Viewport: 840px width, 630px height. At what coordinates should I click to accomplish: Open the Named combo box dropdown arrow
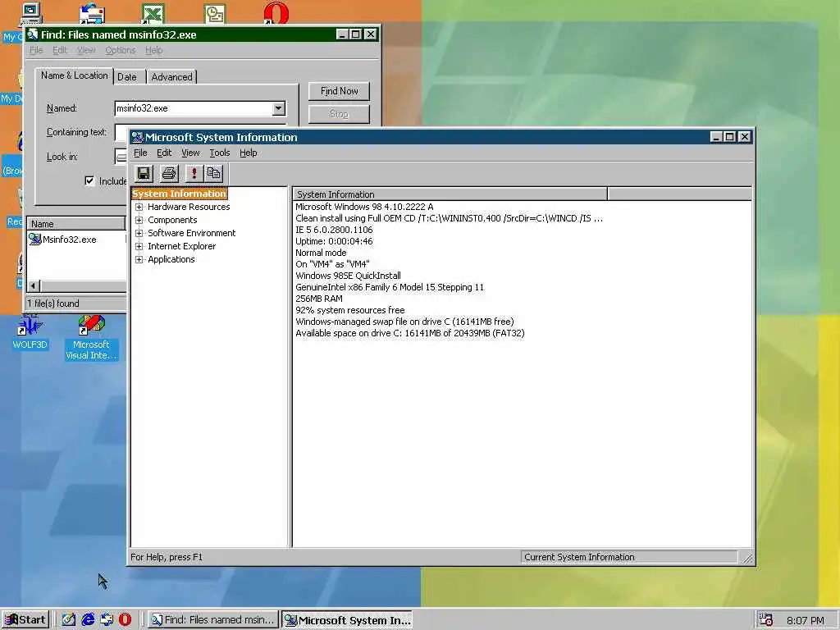pos(278,108)
